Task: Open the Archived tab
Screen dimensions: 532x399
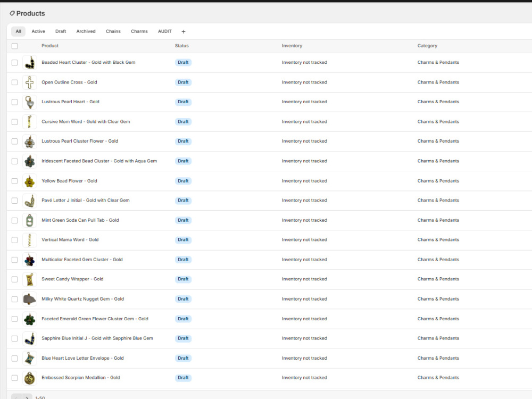Action: coord(86,31)
